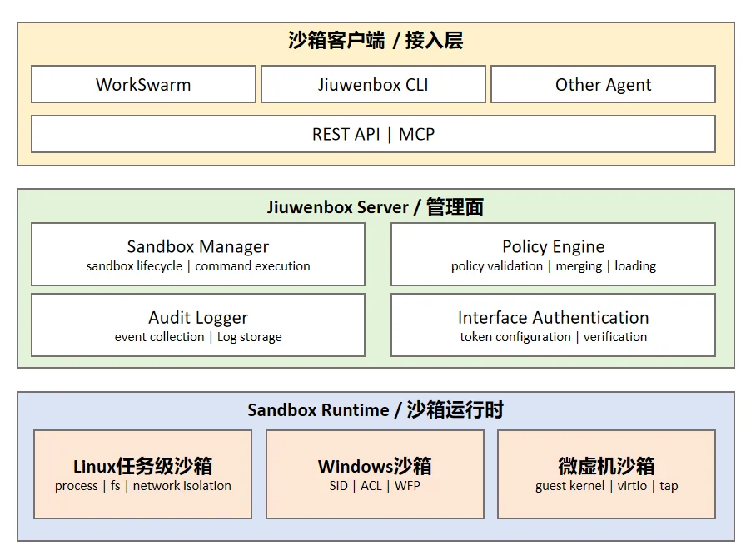Click the Jiuwenbox Server / 管理面 heading
Screen dimensions: 756x560
(x=376, y=207)
